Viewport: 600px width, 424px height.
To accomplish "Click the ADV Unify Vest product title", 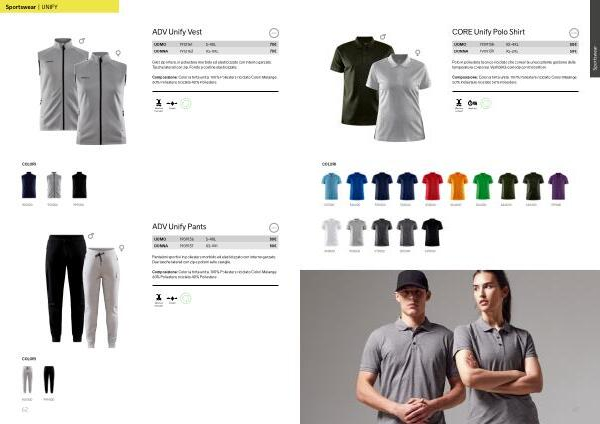I will pos(177,32).
